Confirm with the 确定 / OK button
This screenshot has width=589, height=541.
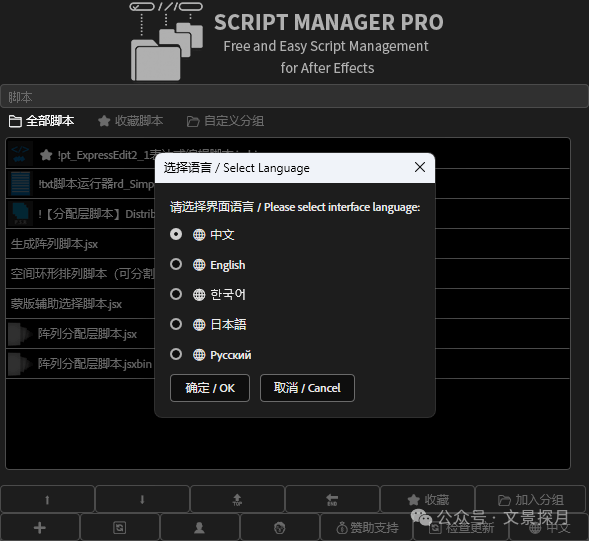coord(210,388)
